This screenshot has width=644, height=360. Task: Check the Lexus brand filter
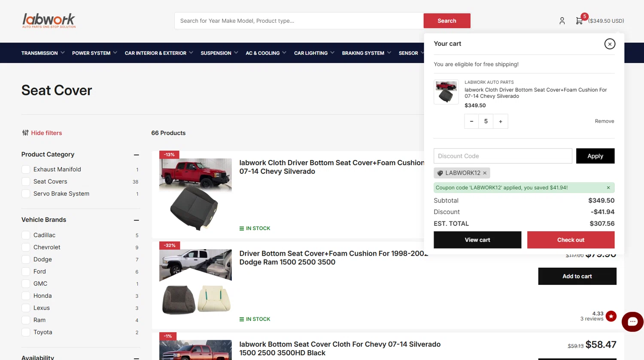[x=26, y=308]
